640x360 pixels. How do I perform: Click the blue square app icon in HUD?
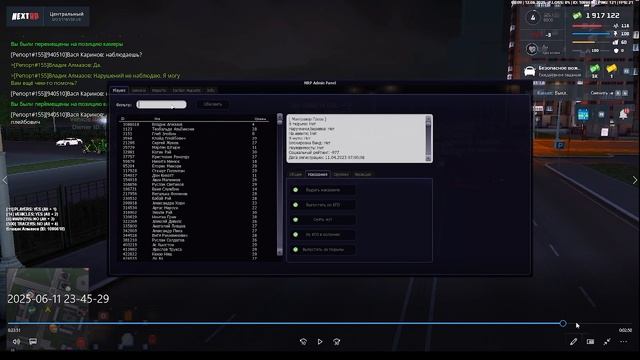583,115
